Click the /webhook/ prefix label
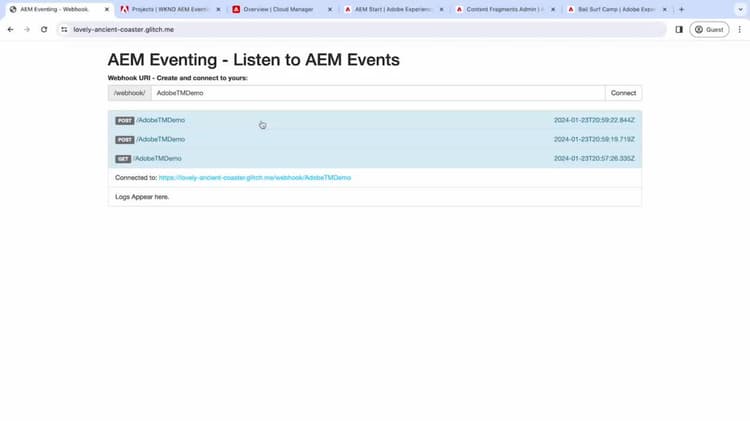The height and width of the screenshot is (421, 750). point(130,93)
